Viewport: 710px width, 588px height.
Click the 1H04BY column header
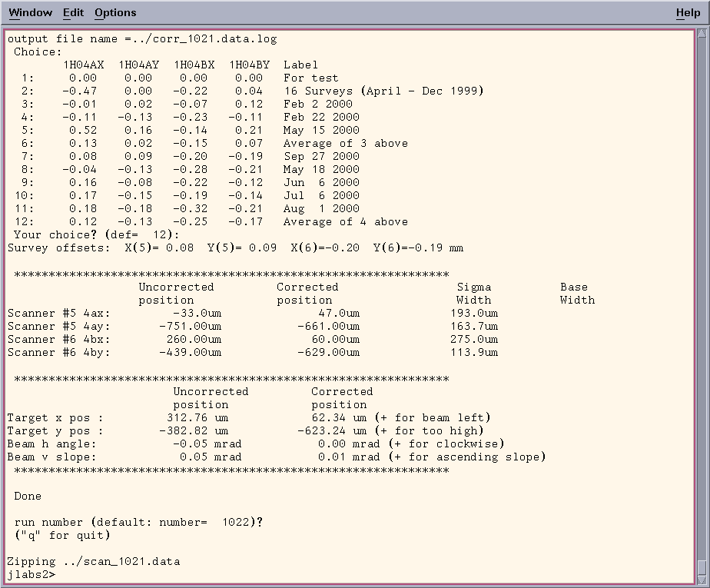click(x=249, y=65)
